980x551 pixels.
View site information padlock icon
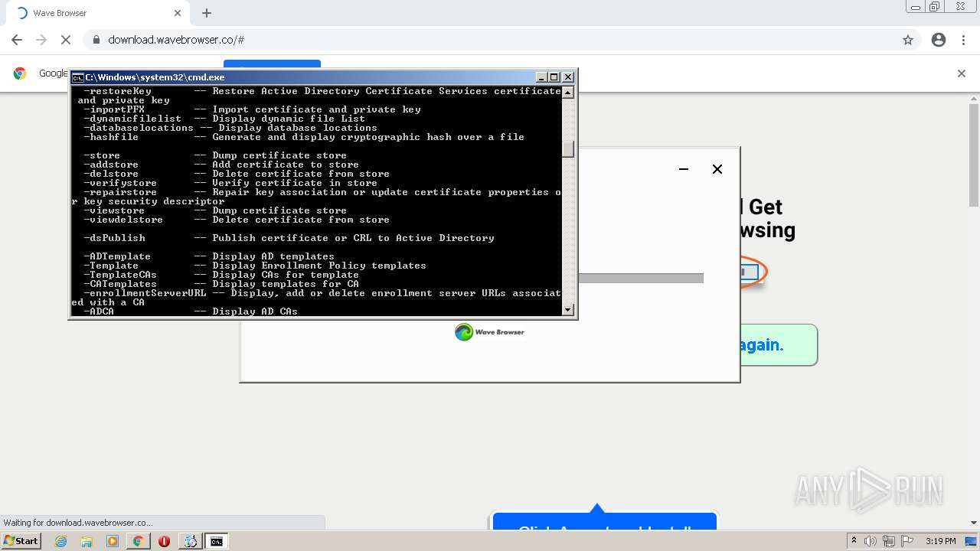pyautogui.click(x=96, y=40)
